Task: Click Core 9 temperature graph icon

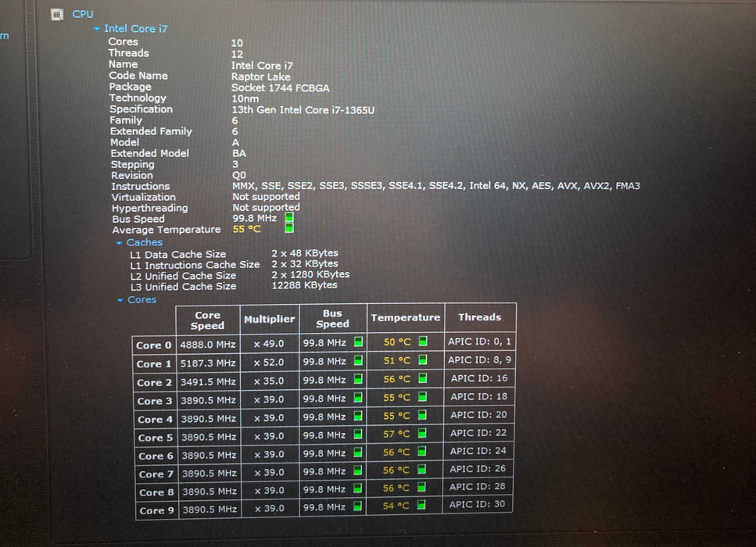Action: click(421, 505)
